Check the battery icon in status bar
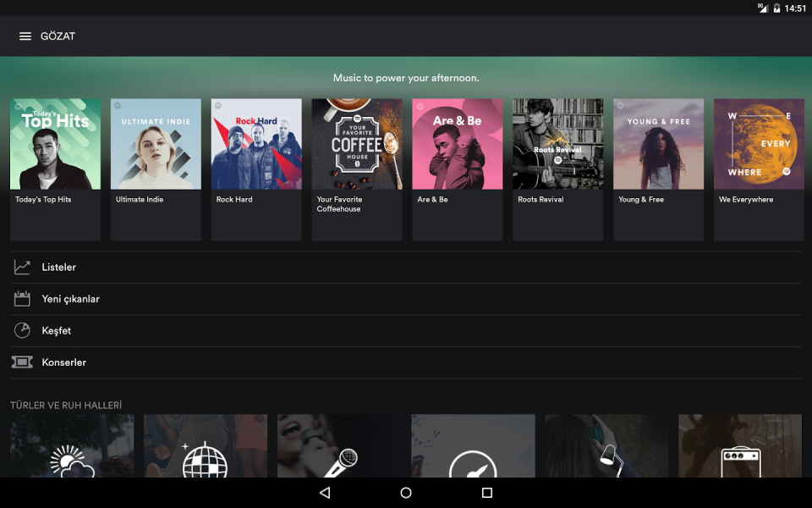Image resolution: width=812 pixels, height=508 pixels. pos(776,8)
